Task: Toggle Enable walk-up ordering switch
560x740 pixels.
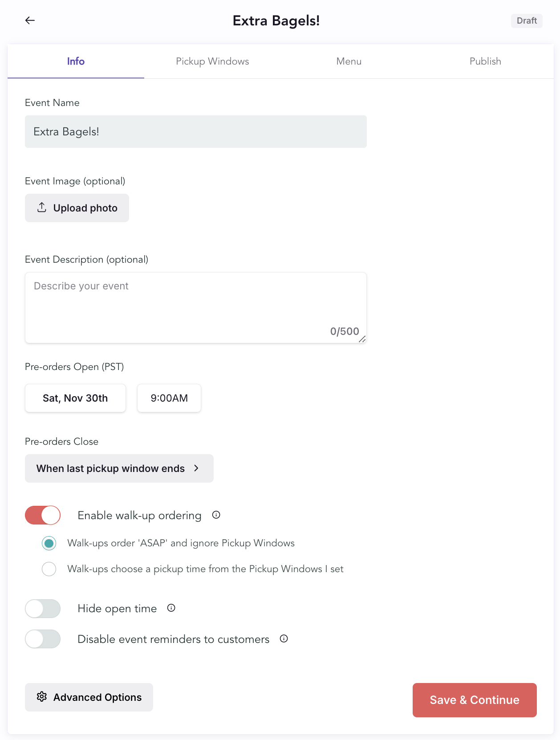Action: [43, 515]
